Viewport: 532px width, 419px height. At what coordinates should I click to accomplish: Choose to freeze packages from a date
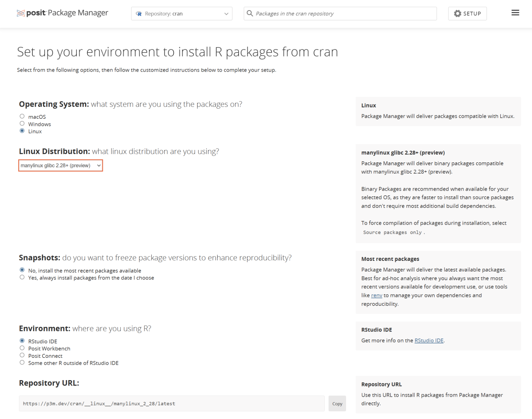coord(22,277)
